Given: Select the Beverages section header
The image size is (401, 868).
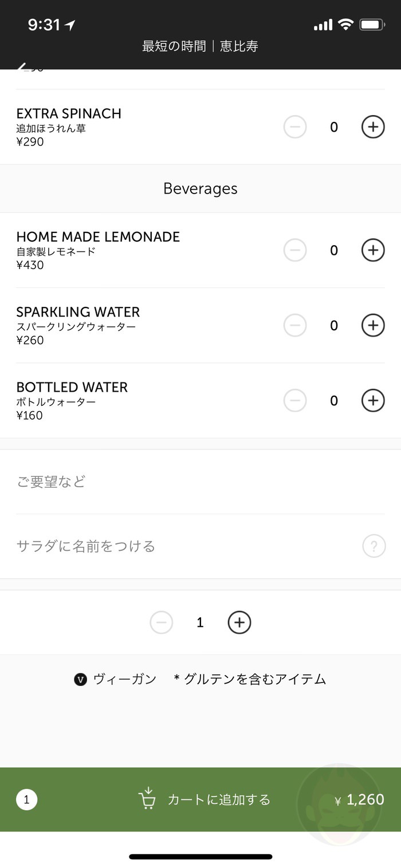Looking at the screenshot, I should click(x=200, y=188).
